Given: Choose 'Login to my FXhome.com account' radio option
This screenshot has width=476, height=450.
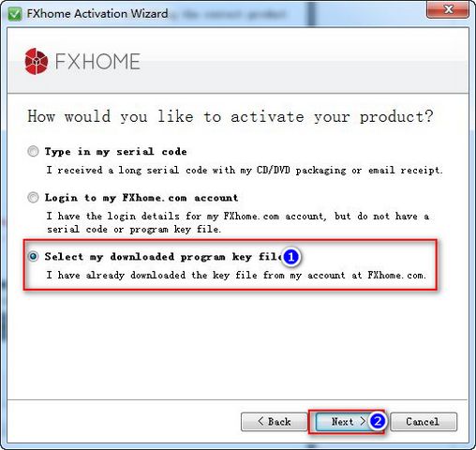Looking at the screenshot, I should (33, 198).
